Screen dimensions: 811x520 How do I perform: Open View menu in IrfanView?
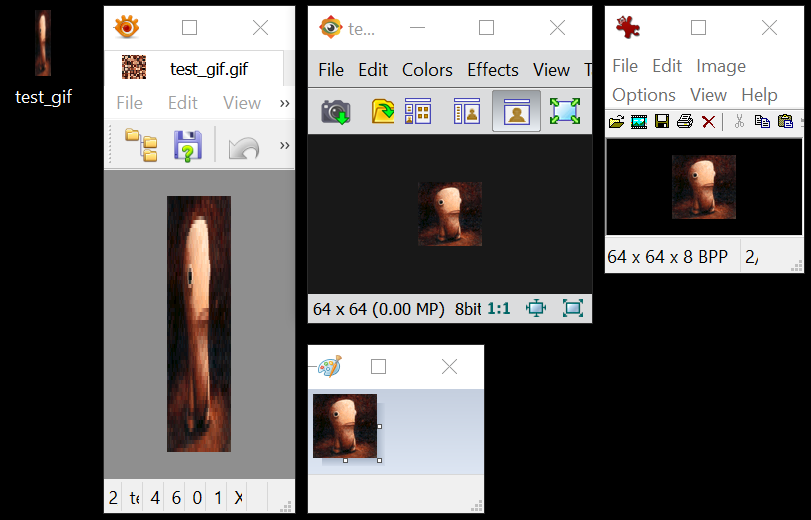tap(708, 95)
